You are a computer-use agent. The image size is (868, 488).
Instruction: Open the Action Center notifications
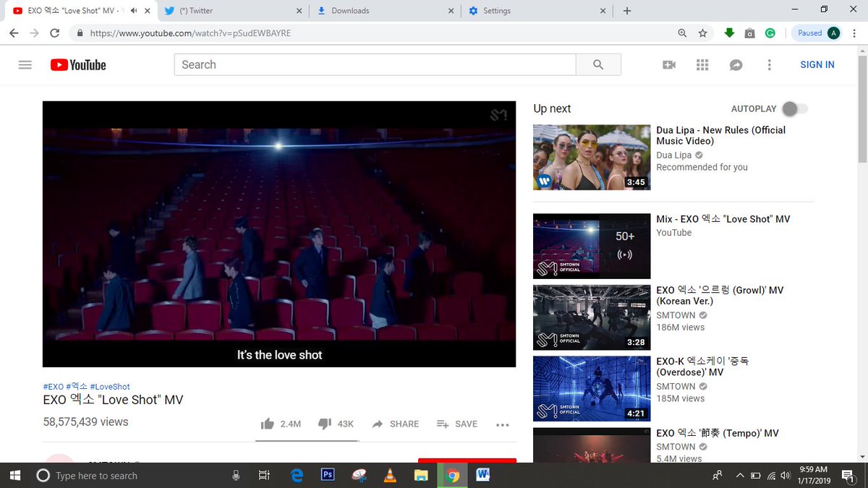(x=847, y=475)
